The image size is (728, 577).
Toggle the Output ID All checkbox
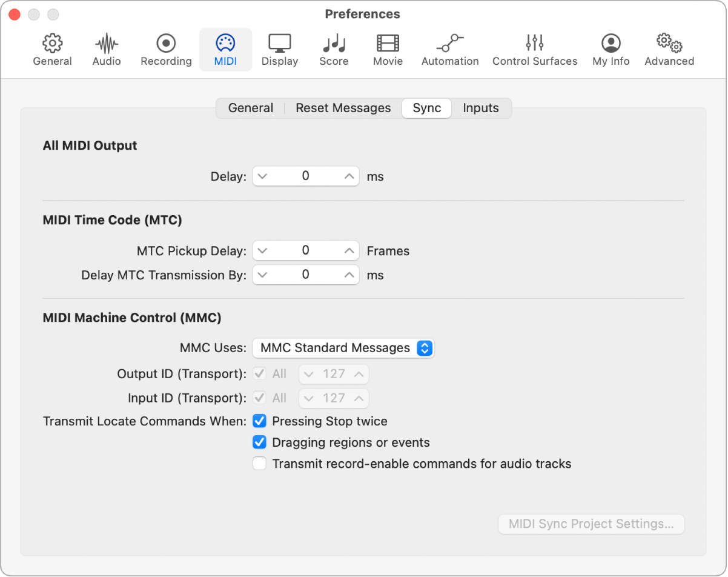tap(259, 374)
